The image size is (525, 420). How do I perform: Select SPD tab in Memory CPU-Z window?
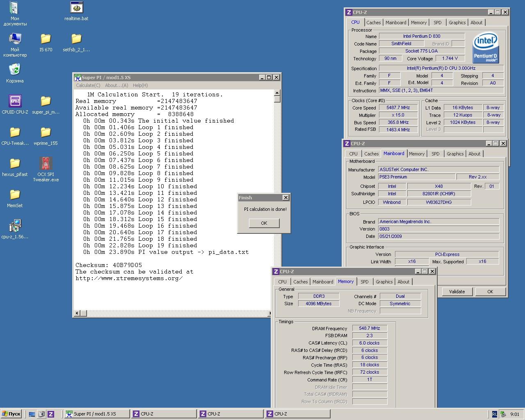click(x=365, y=282)
